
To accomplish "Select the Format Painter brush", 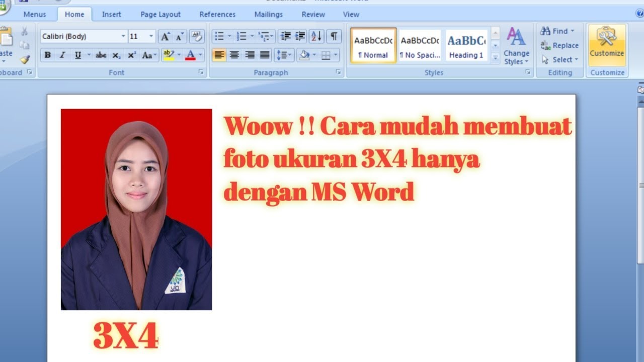I will (x=25, y=59).
